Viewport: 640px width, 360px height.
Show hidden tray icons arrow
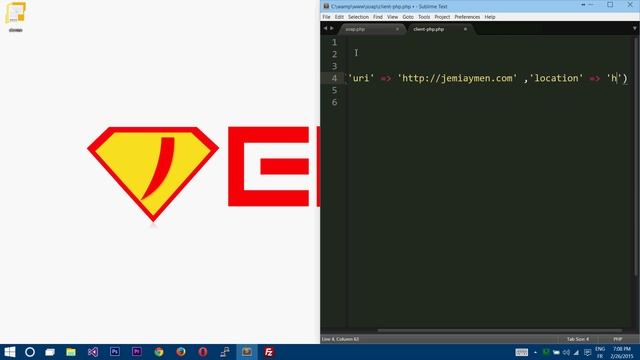535,352
